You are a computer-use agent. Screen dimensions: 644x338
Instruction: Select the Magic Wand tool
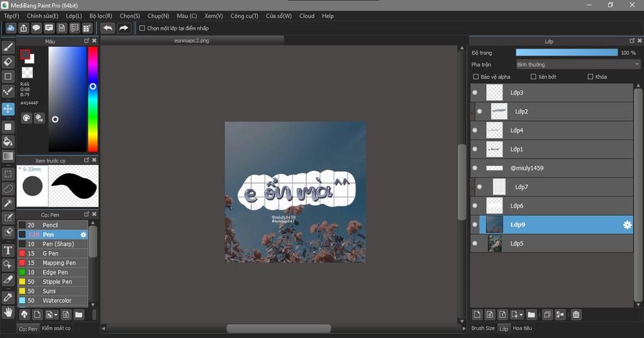click(8, 203)
